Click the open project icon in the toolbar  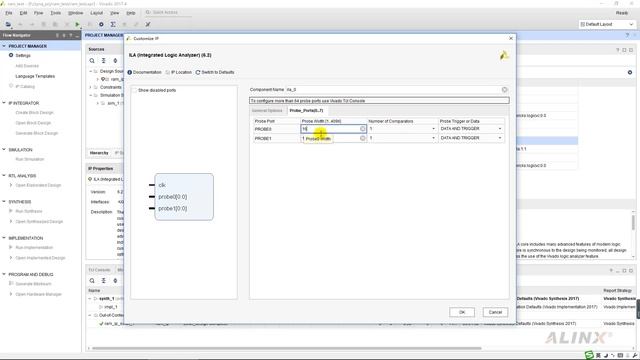click(8, 24)
